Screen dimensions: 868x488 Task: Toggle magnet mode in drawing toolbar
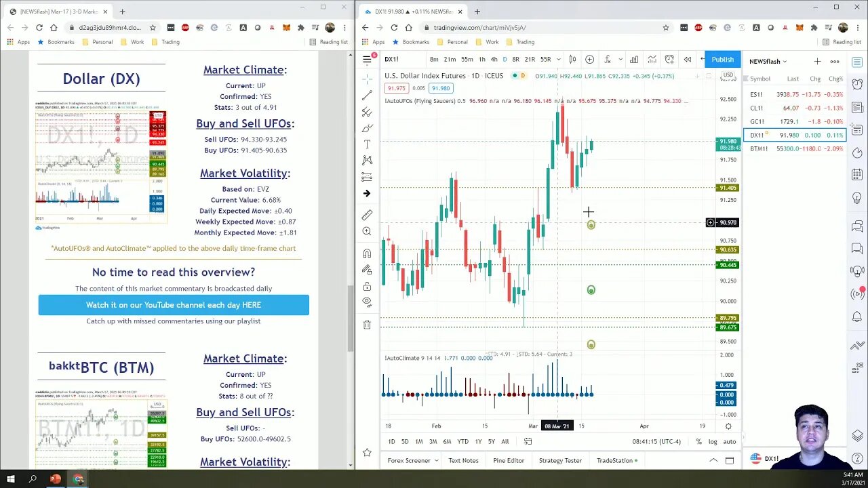pyautogui.click(x=367, y=253)
